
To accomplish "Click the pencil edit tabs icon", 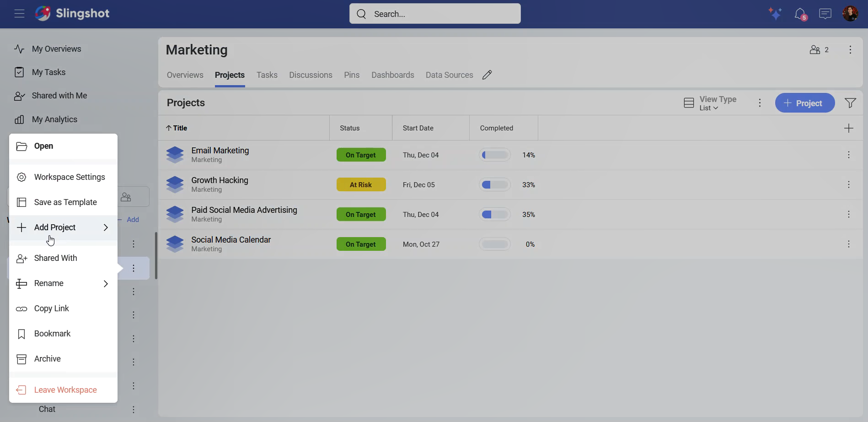I will tap(487, 75).
